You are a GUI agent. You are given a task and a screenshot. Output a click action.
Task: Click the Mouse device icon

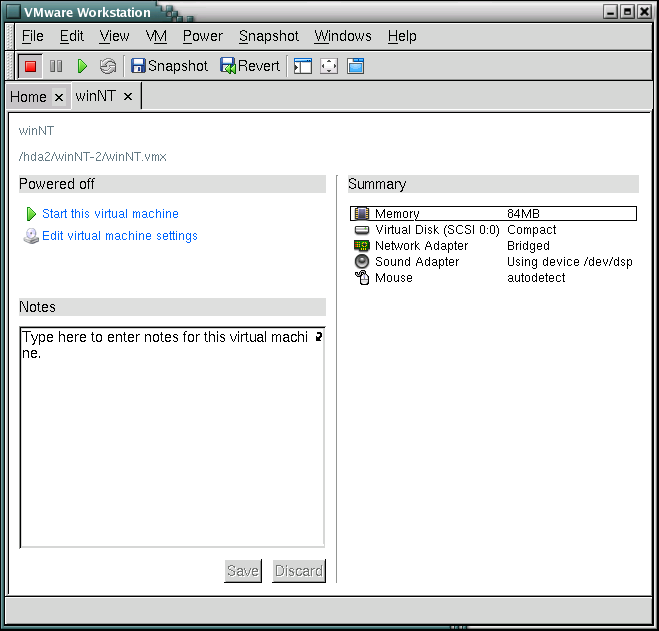(362, 277)
